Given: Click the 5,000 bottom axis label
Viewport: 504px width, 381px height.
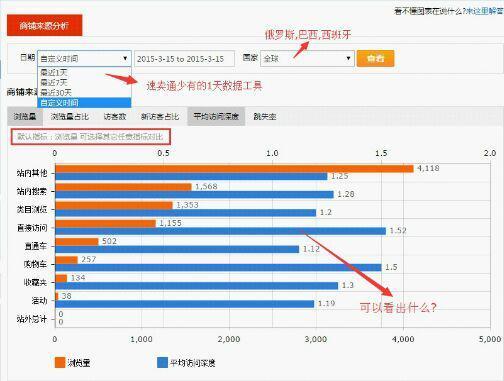Looking at the screenshot, I should (490, 339).
